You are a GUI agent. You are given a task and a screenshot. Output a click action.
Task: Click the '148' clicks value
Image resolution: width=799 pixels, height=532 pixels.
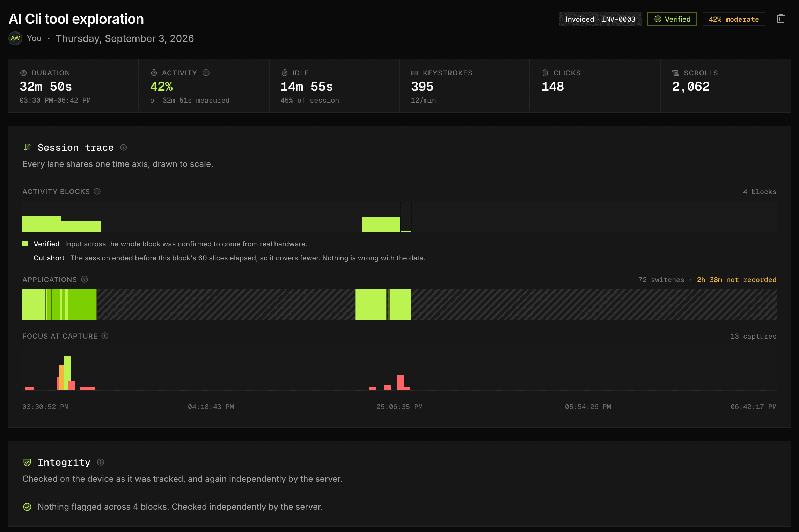553,87
